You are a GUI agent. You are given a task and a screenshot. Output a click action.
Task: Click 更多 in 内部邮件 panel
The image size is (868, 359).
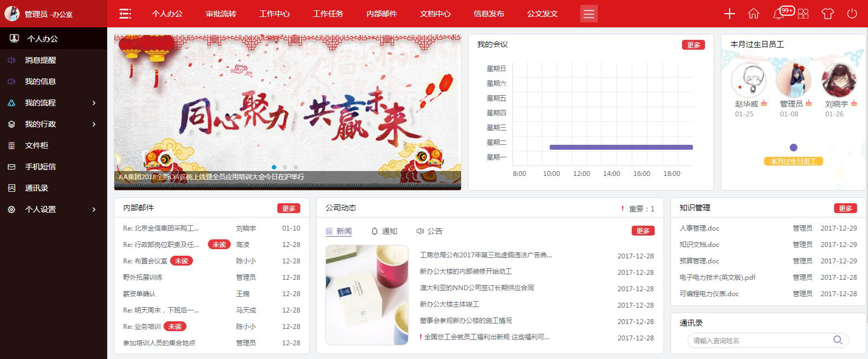tap(289, 208)
